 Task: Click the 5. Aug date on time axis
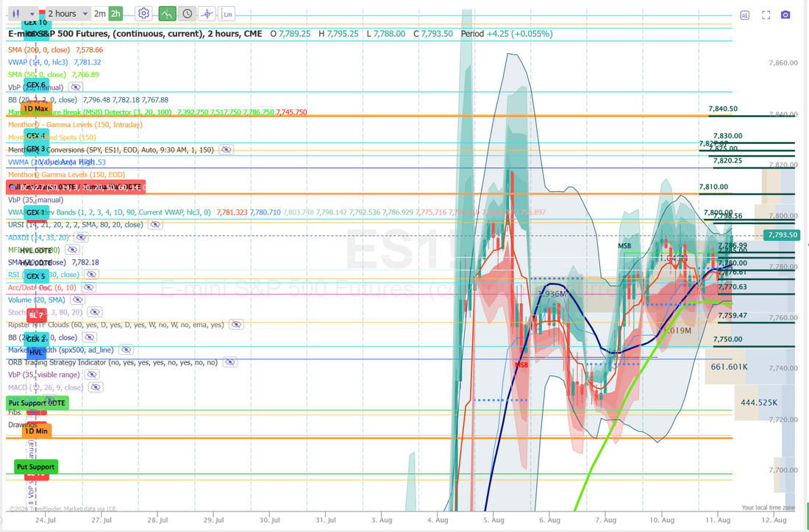point(494,520)
